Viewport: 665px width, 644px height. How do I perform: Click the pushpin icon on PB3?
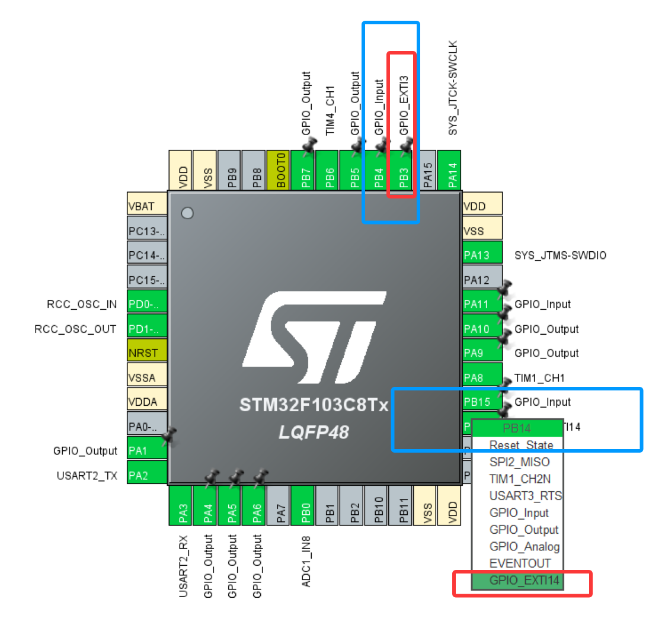pos(407,145)
